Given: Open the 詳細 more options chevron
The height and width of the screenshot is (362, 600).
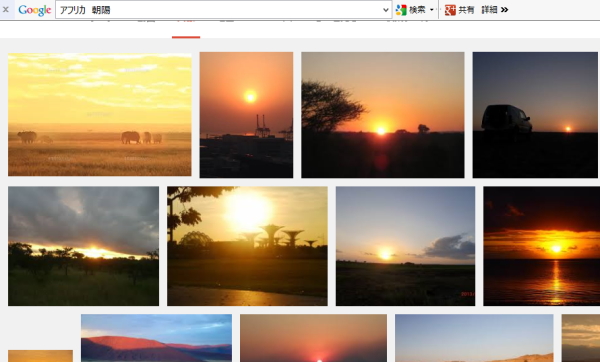Looking at the screenshot, I should (x=505, y=10).
